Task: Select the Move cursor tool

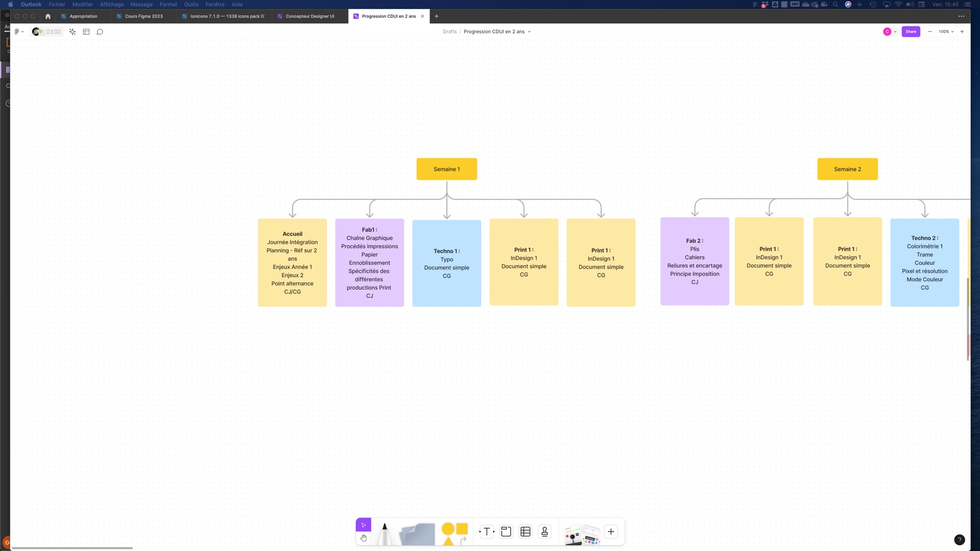Action: coord(363,525)
